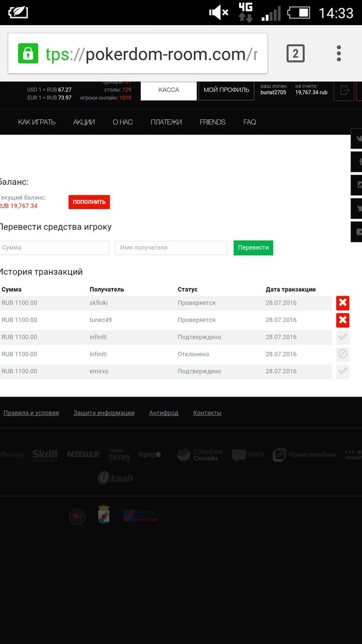Click the Промсвязьбанк logo
This screenshot has height=644, width=362.
tap(304, 454)
